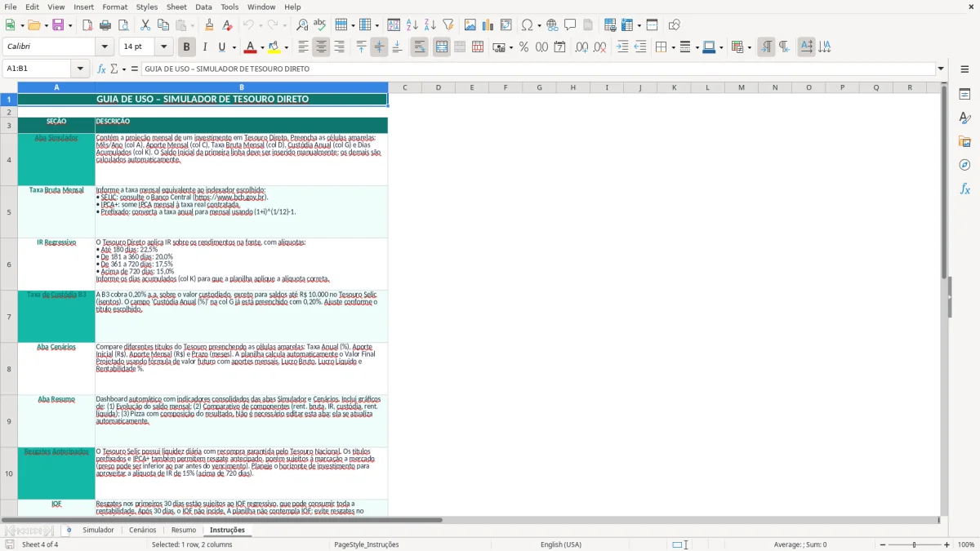Open Background Color dropdown arrow
Viewport: 980px width, 551px height.
point(286,47)
